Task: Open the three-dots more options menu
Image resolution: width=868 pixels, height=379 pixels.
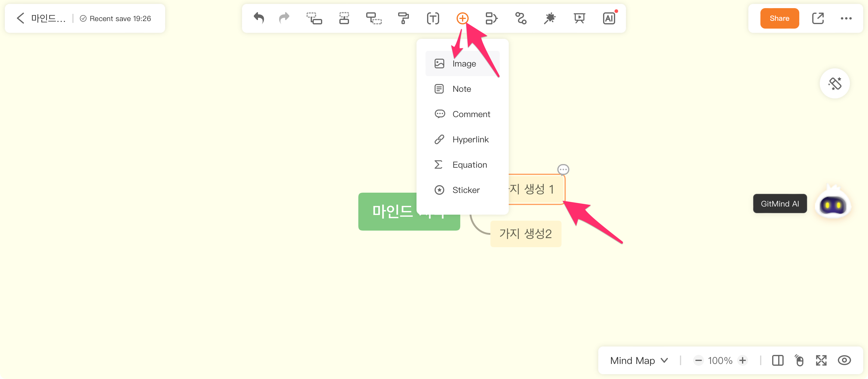Action: pyautogui.click(x=846, y=18)
